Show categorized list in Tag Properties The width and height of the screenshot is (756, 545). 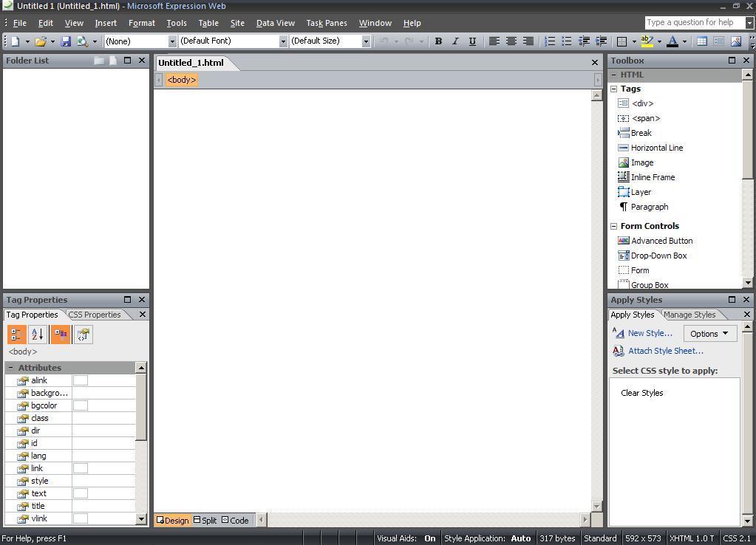pyautogui.click(x=16, y=335)
